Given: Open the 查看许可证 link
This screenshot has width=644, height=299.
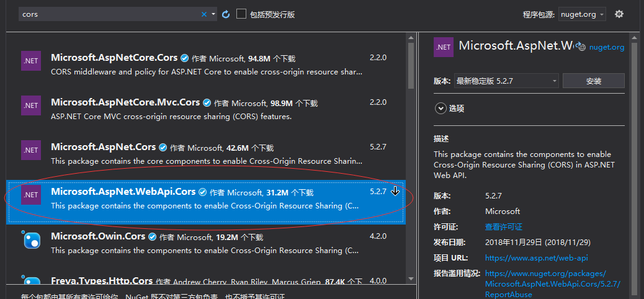Looking at the screenshot, I should [504, 226].
